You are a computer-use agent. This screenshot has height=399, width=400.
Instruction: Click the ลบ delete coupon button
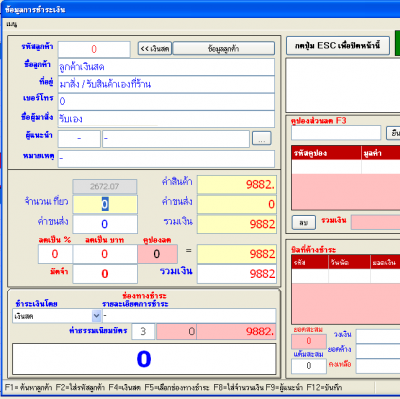click(304, 222)
